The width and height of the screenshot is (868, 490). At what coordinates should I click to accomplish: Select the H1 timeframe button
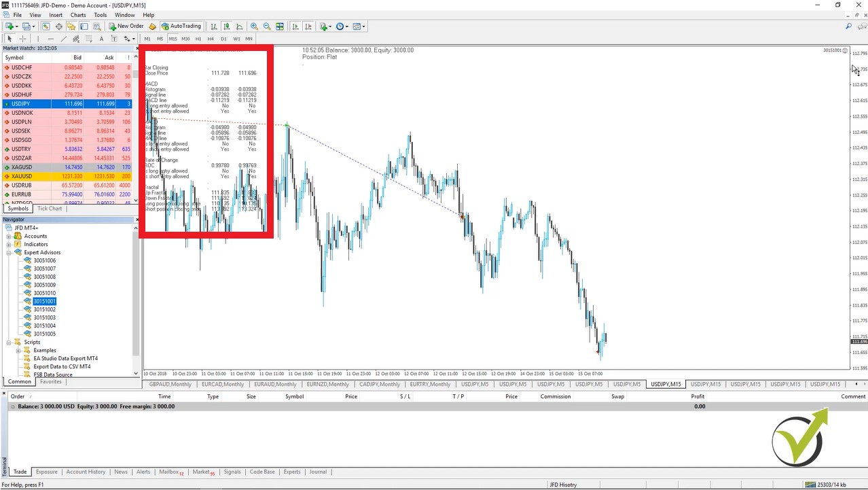click(x=199, y=39)
